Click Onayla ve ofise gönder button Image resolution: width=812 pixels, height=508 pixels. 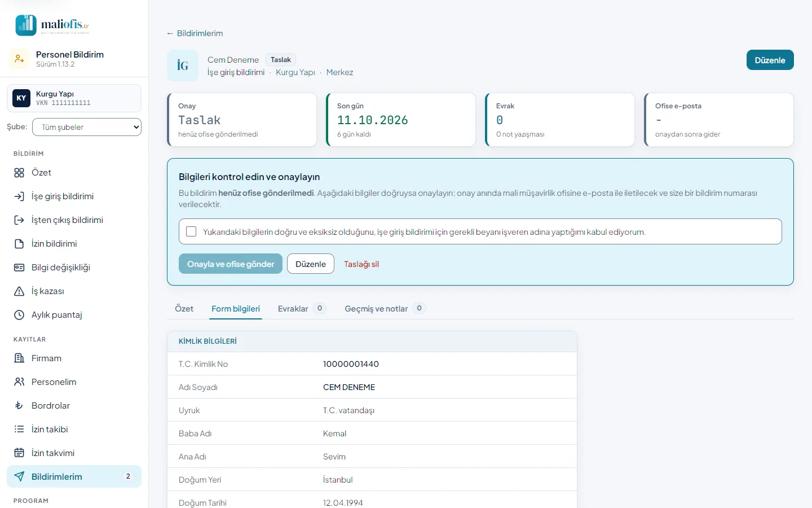231,264
